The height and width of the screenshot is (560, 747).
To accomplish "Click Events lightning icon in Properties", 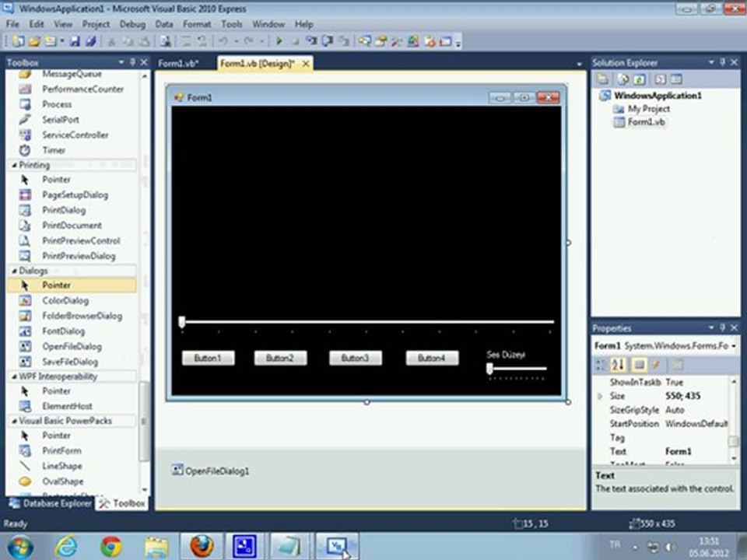I will (657, 366).
